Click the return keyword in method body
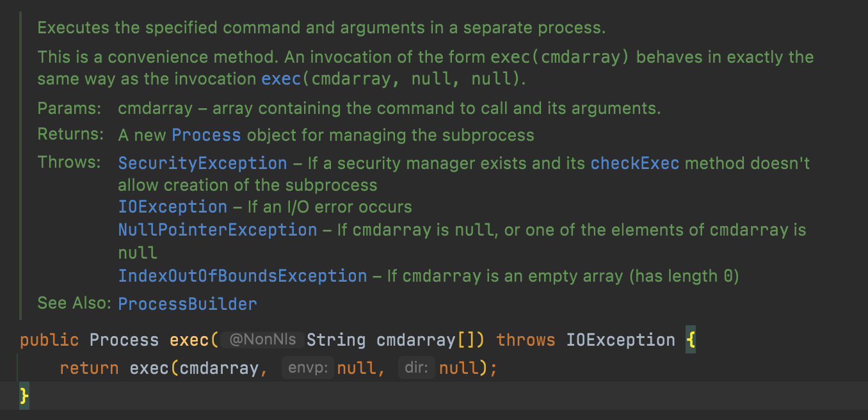Viewport: 868px width, 420px height. (x=89, y=367)
